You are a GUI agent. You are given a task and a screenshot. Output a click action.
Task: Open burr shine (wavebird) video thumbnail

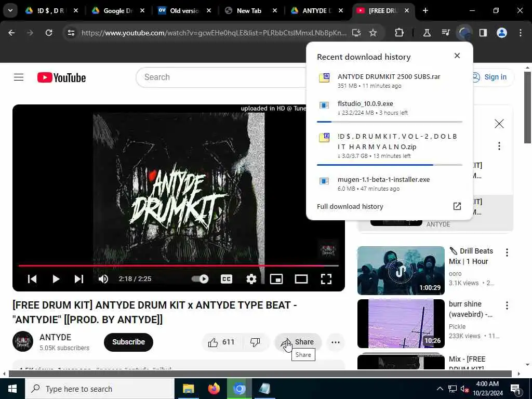coord(401,323)
